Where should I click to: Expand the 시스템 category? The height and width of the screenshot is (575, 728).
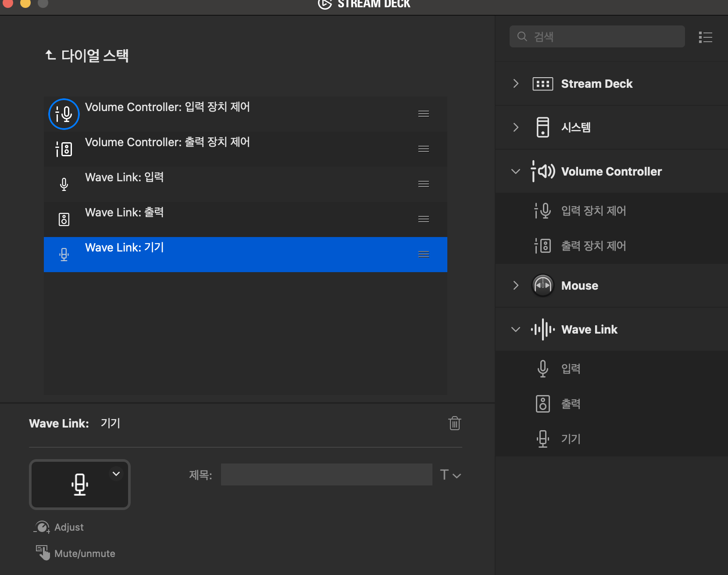pos(516,127)
